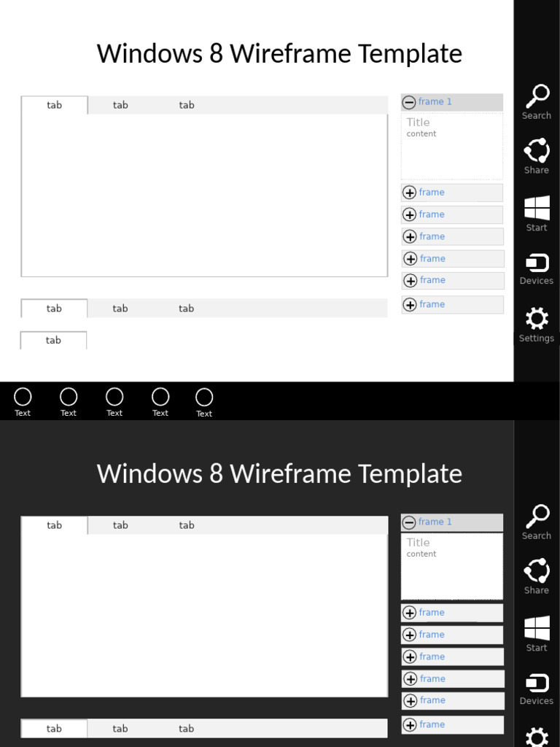Image resolution: width=560 pixels, height=747 pixels.
Task: Select the active first tab of the dark template's large panel
Action: pos(54,525)
